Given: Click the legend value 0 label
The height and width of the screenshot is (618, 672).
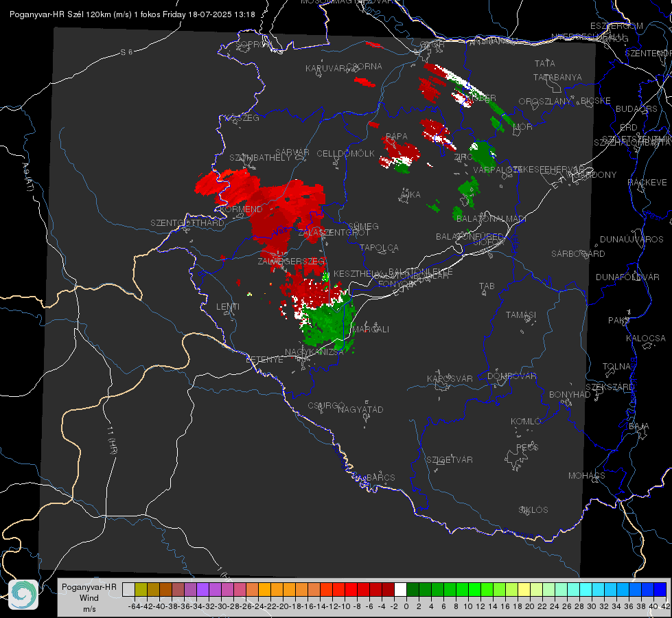Looking at the screenshot, I should click(406, 606).
